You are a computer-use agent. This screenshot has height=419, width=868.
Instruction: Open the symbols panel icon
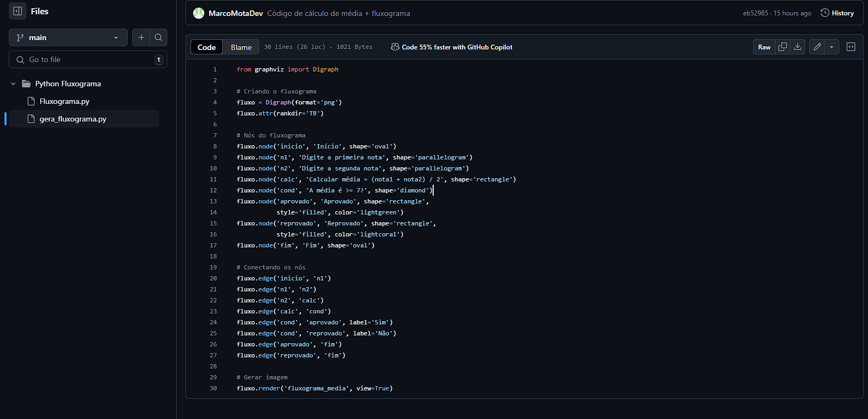point(851,47)
